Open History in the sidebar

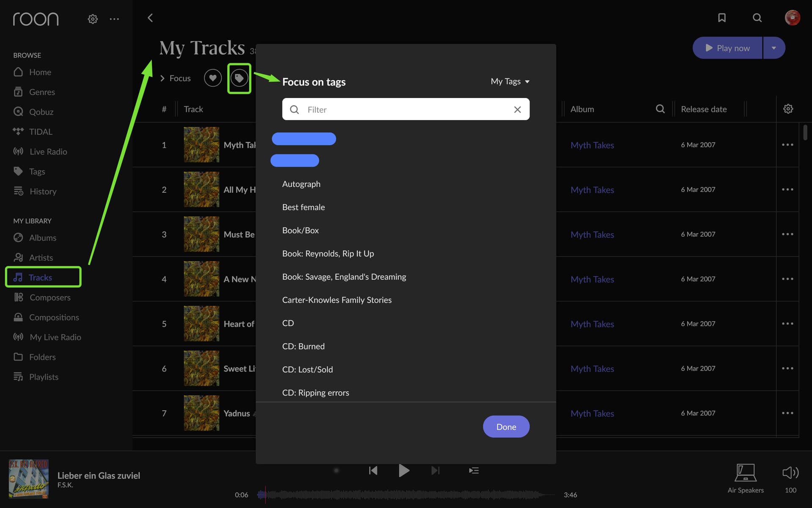point(35,191)
